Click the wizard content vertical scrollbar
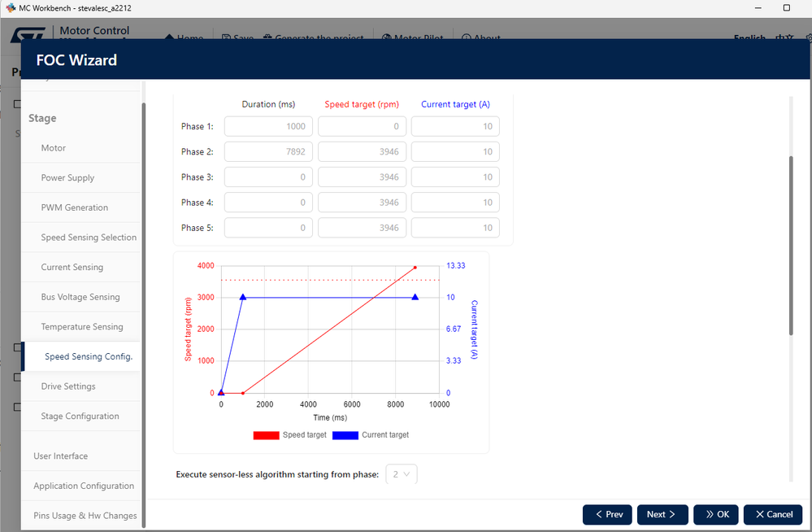Viewport: 812px width, 532px height. pos(791,246)
